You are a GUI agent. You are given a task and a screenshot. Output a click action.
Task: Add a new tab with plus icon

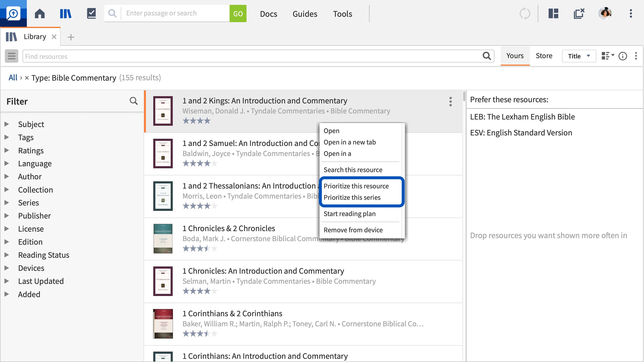coord(71,37)
